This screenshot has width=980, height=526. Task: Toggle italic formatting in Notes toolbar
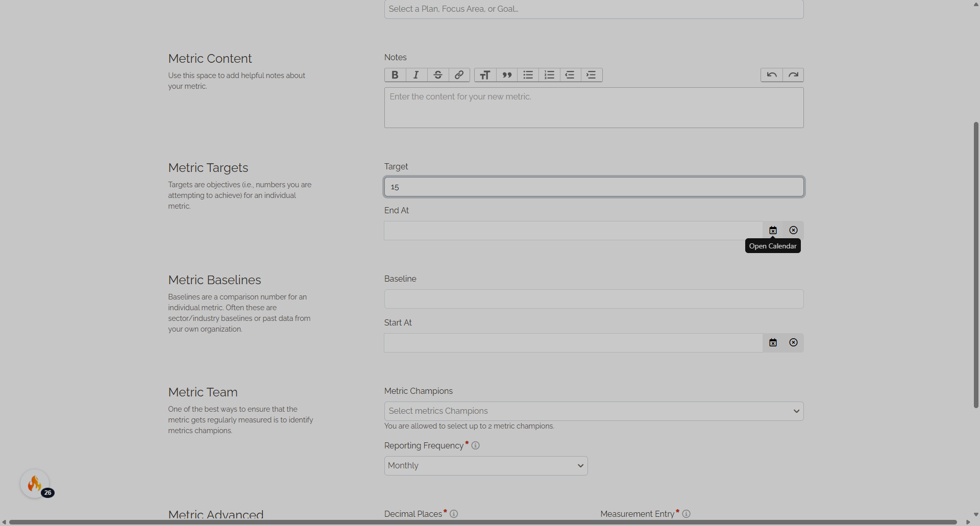click(416, 75)
